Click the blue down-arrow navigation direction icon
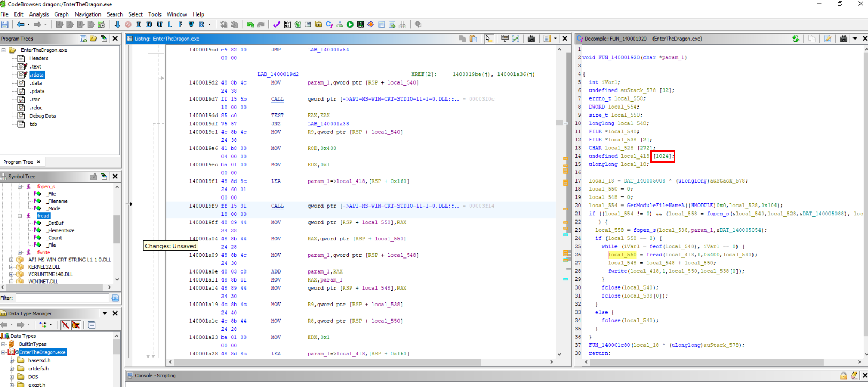Screen dimensions: 868x387 [118, 25]
